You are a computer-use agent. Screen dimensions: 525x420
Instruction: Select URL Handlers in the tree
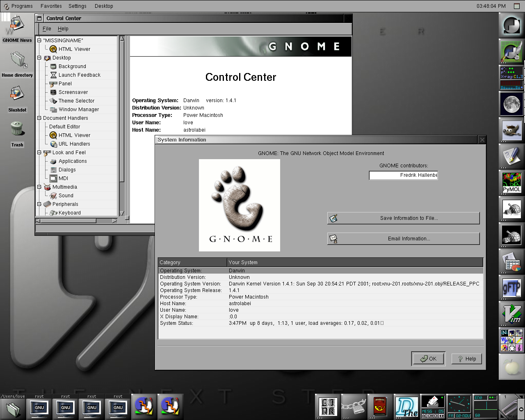pyautogui.click(x=74, y=144)
